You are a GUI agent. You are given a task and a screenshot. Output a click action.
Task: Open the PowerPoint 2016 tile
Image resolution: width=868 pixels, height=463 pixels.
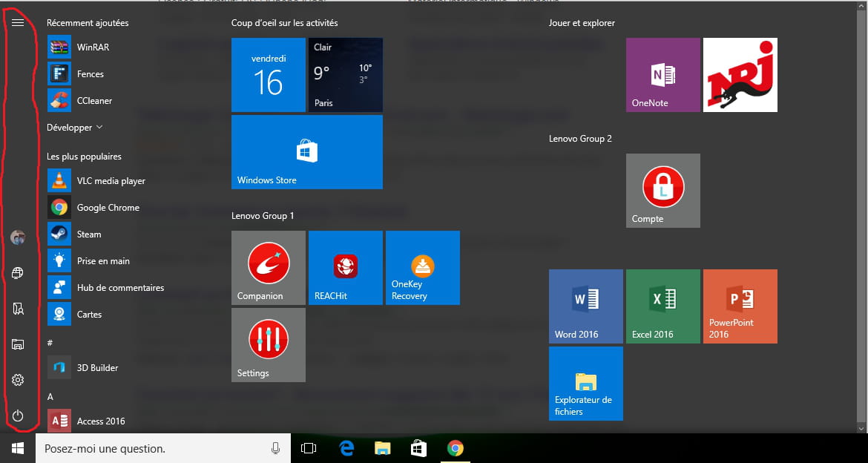(x=740, y=306)
